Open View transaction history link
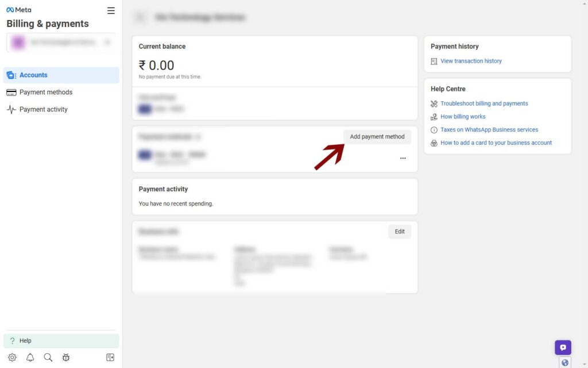 click(471, 61)
